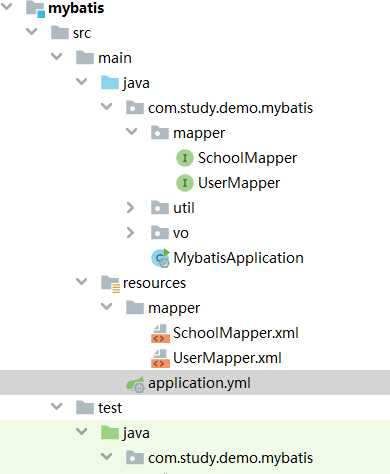
Task: Click the MybatisApplication run class icon
Action: coord(161,258)
